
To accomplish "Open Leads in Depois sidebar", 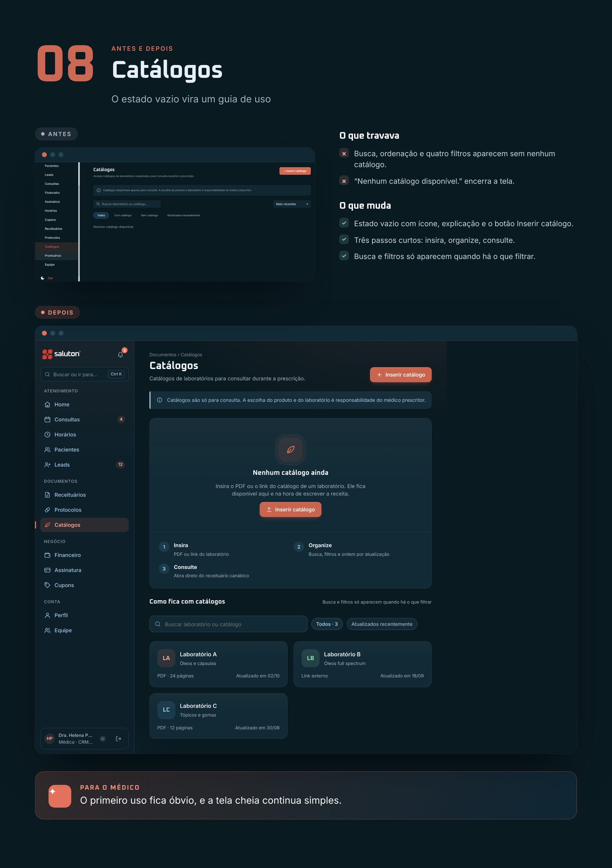I will click(84, 465).
